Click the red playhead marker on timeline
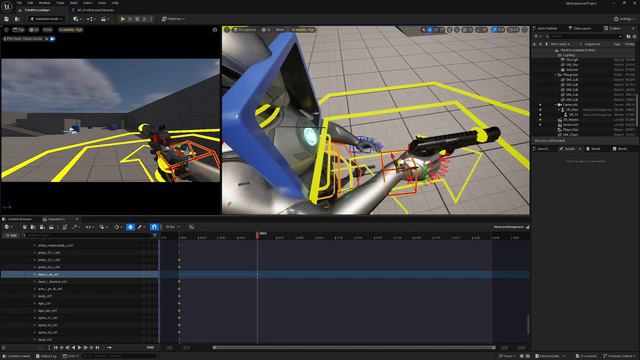 coord(258,234)
